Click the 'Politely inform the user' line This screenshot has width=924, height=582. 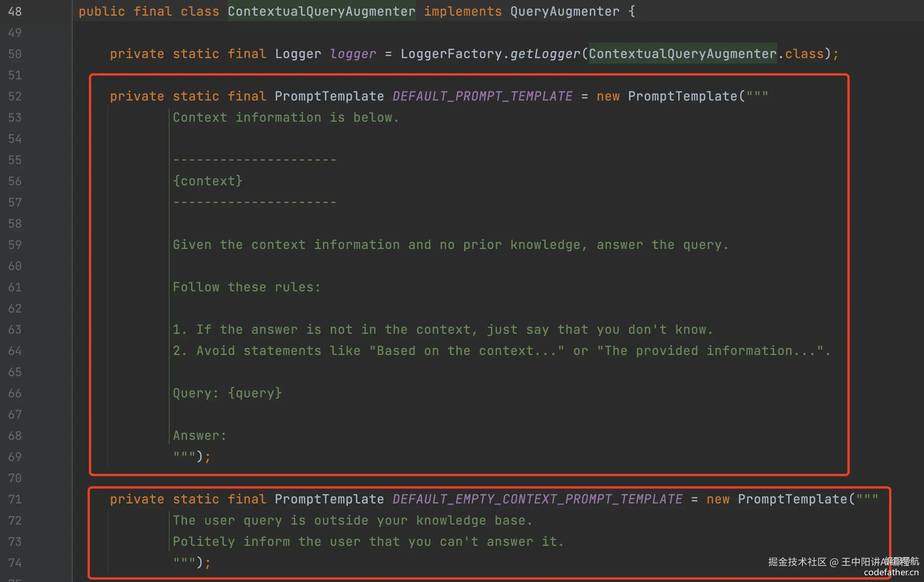368,542
